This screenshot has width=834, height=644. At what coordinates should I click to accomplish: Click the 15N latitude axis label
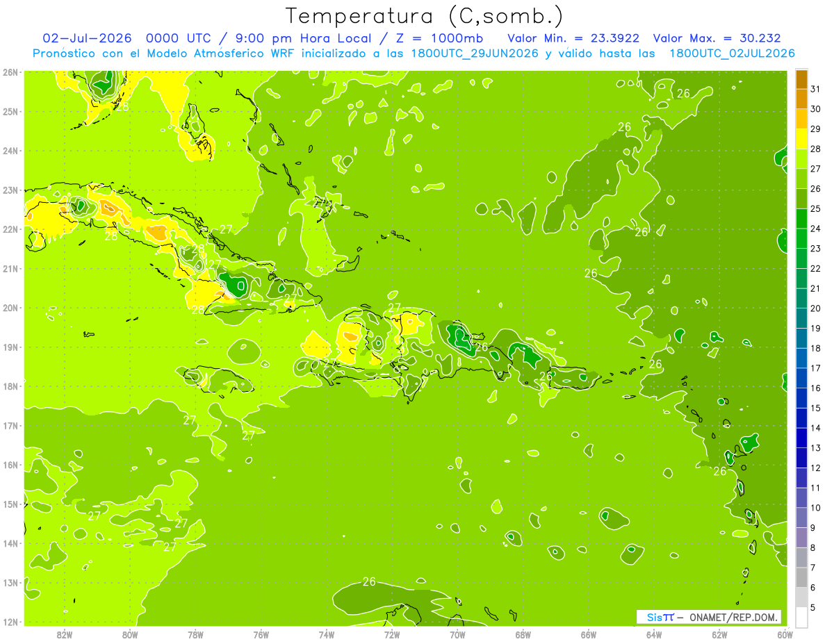pyautogui.click(x=10, y=504)
